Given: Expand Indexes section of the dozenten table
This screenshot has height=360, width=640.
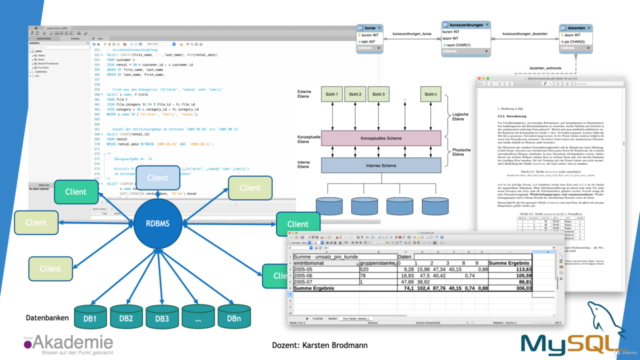Looking at the screenshot, I should [x=588, y=48].
